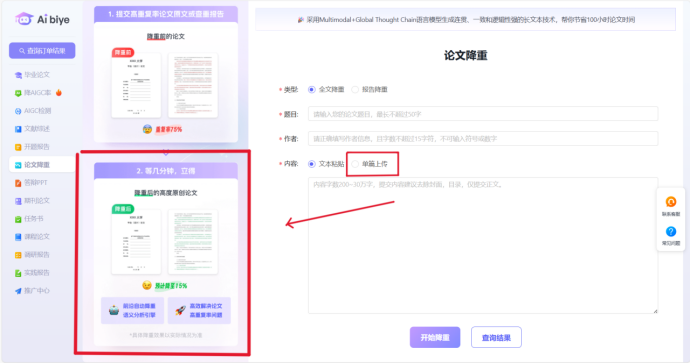Select the highlighted 论文降重 sidebar item
Viewport: 690px width, 363px height.
click(x=42, y=165)
